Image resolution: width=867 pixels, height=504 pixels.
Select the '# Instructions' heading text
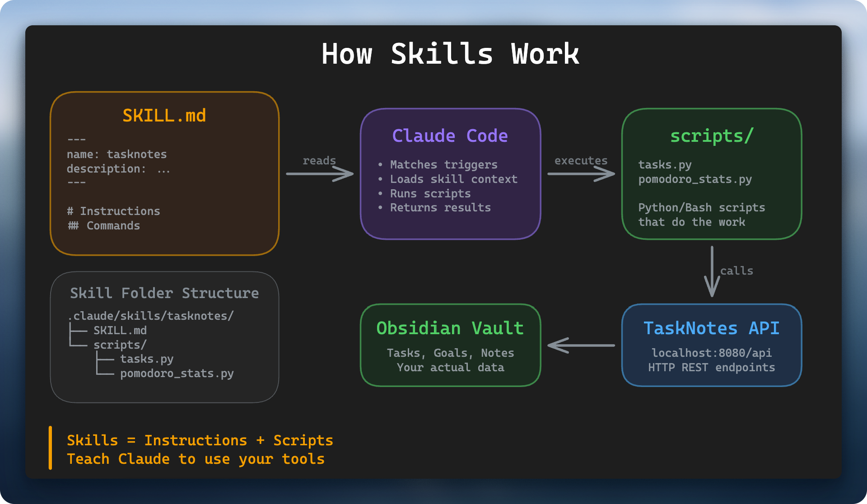click(113, 211)
